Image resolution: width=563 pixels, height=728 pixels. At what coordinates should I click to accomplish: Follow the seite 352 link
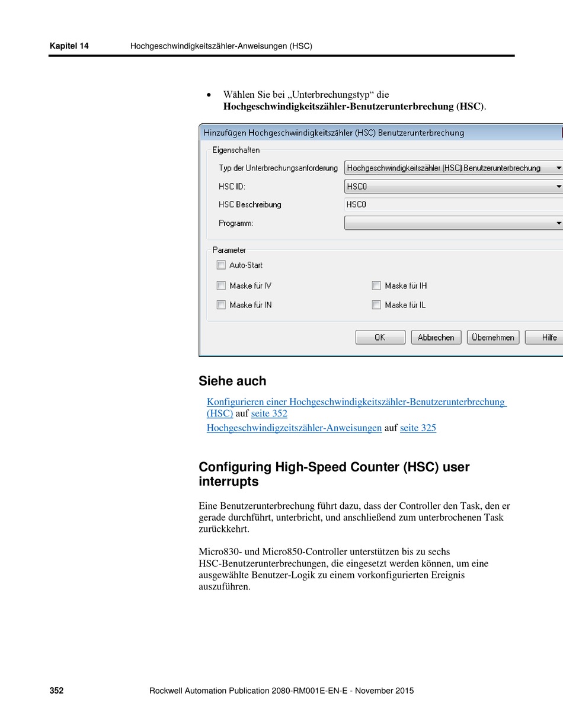[269, 413]
